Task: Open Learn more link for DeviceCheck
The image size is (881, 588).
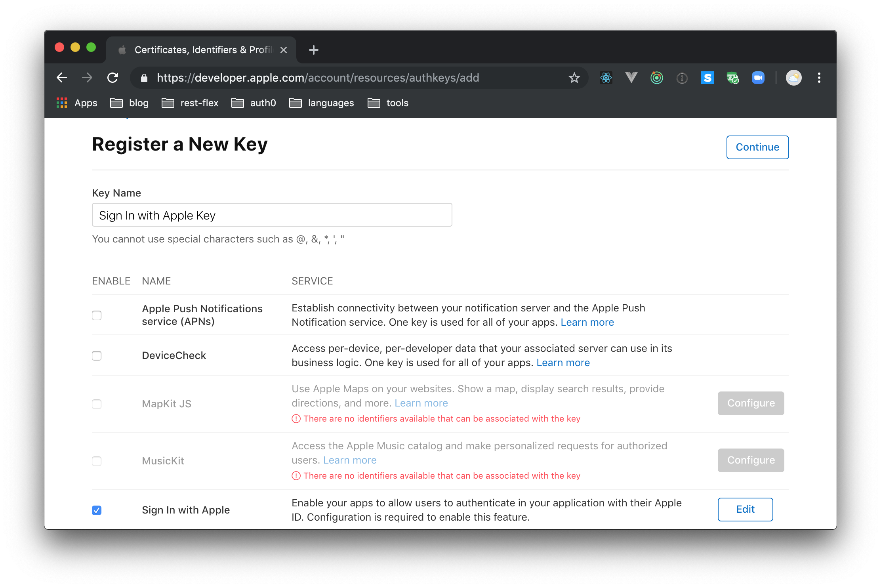Action: 563,363
